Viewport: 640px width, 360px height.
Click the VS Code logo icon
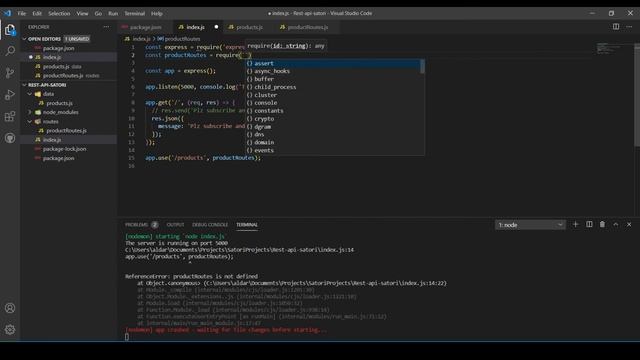[x=7, y=13]
